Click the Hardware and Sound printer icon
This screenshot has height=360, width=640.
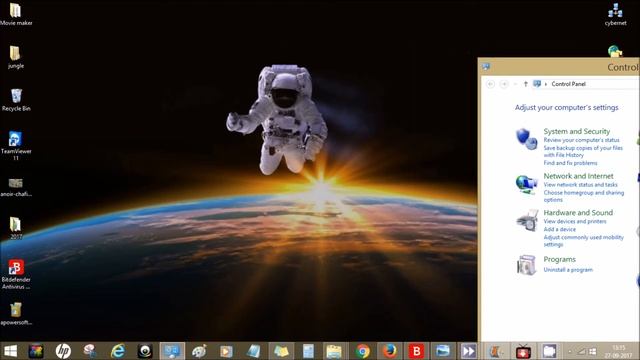click(x=527, y=220)
